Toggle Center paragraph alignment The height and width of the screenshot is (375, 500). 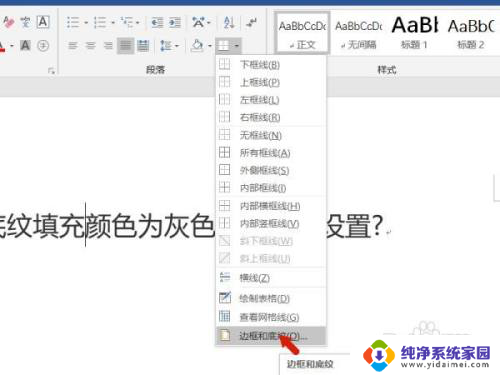click(90, 45)
